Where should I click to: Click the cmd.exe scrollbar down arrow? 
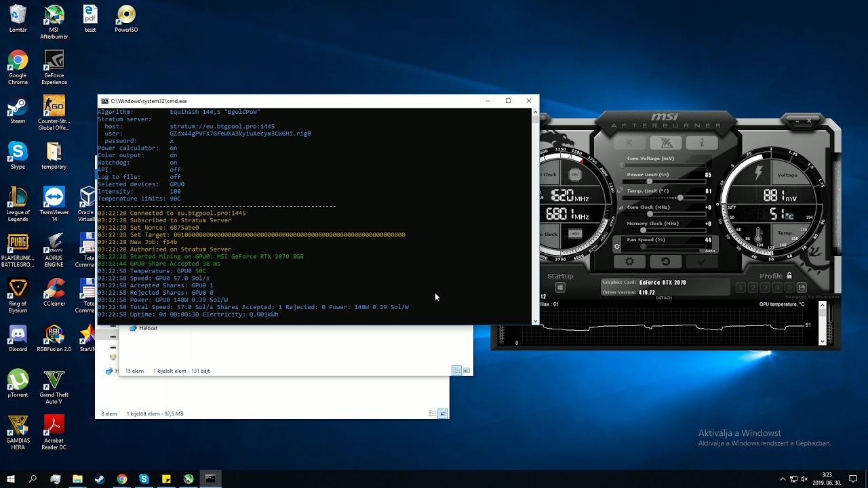536,321
